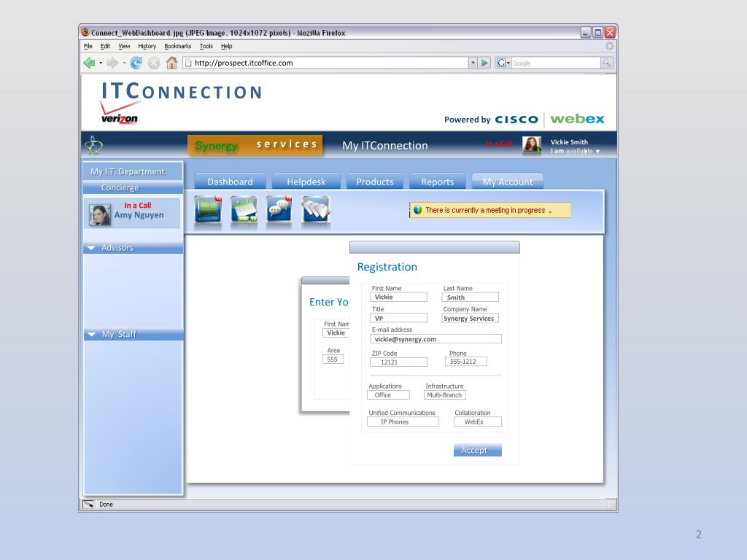Go to home page via house icon
The image size is (747, 560).
point(171,63)
